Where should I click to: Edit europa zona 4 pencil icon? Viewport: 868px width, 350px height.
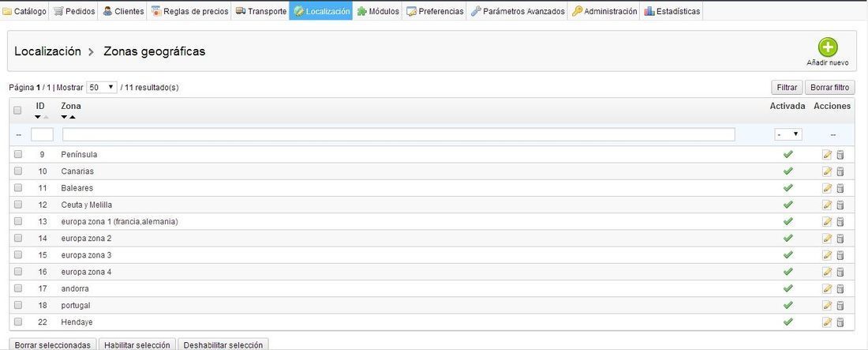point(827,272)
